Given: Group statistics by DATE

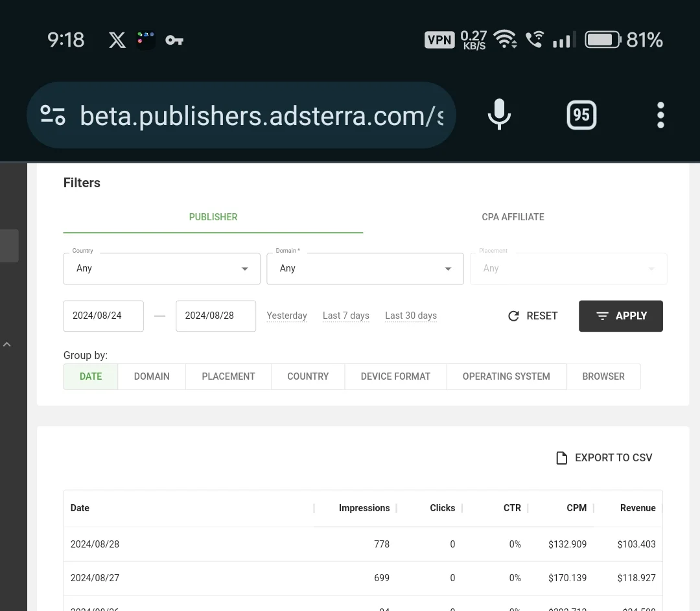Looking at the screenshot, I should pos(91,376).
